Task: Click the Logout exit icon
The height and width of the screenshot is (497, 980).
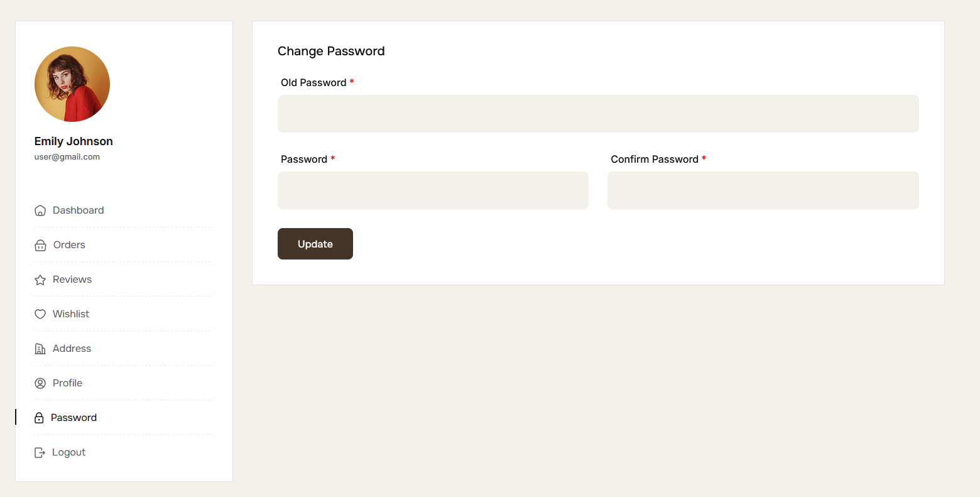Action: (x=40, y=452)
